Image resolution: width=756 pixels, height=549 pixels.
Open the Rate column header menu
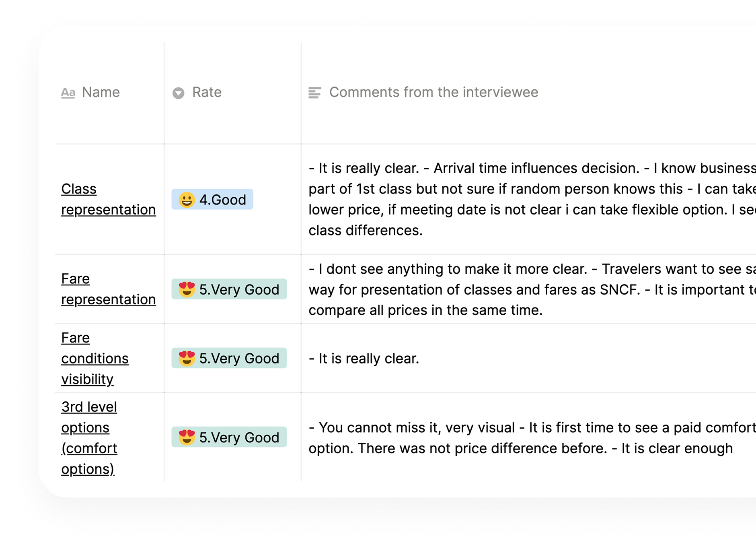click(x=207, y=93)
